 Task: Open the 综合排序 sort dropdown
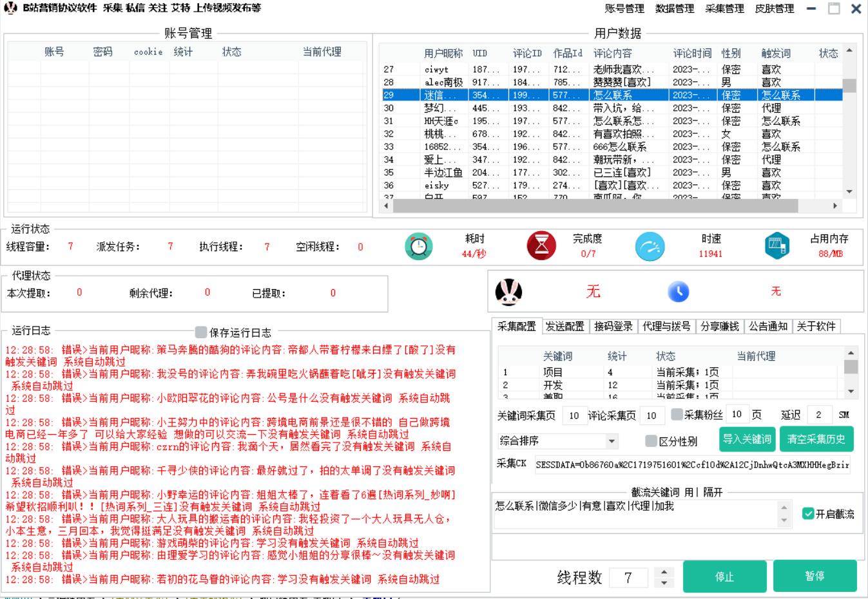(x=611, y=441)
